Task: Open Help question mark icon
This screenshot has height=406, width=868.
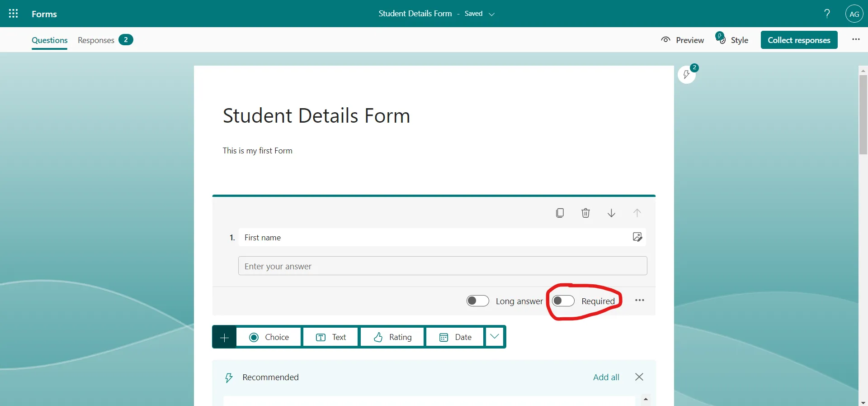Action: coord(827,14)
